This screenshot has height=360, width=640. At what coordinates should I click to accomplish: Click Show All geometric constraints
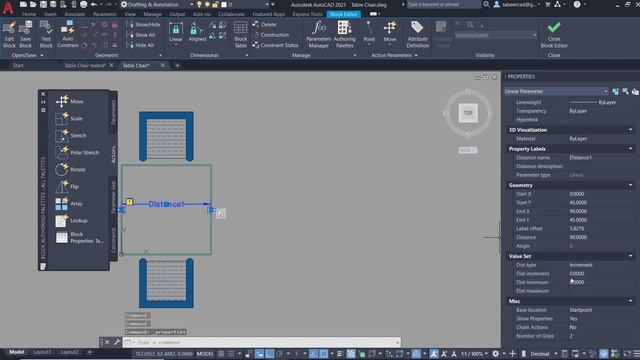[141, 35]
